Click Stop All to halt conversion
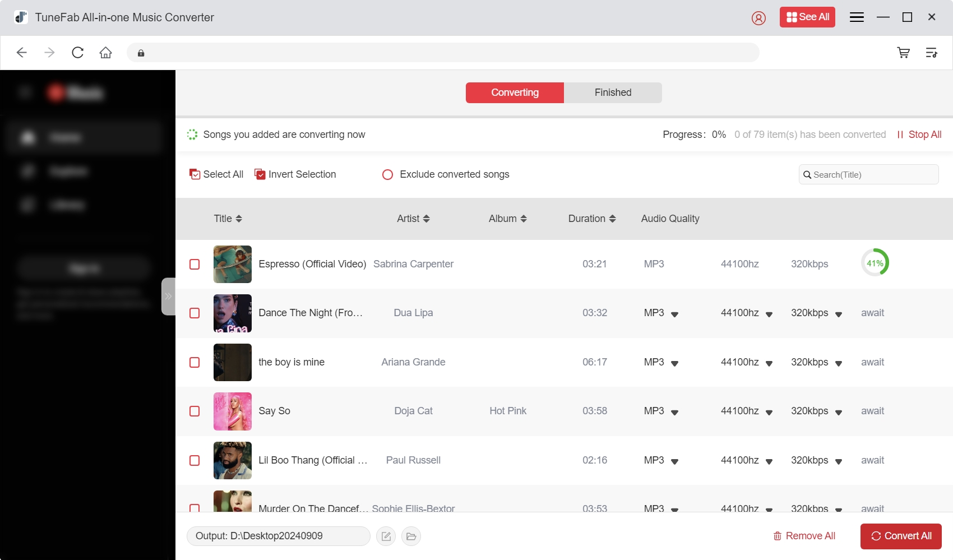Image resolution: width=953 pixels, height=560 pixels. (919, 135)
